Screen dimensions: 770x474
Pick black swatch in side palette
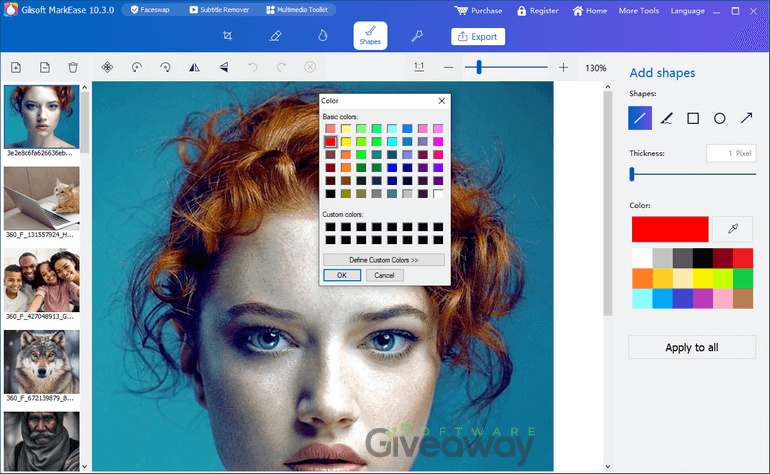703,258
